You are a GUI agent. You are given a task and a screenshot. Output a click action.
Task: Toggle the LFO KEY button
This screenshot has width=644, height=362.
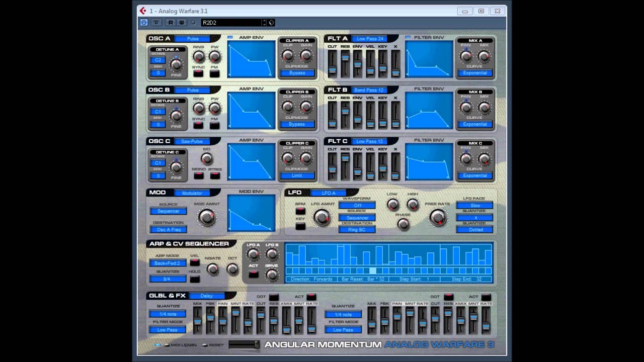[x=300, y=226]
